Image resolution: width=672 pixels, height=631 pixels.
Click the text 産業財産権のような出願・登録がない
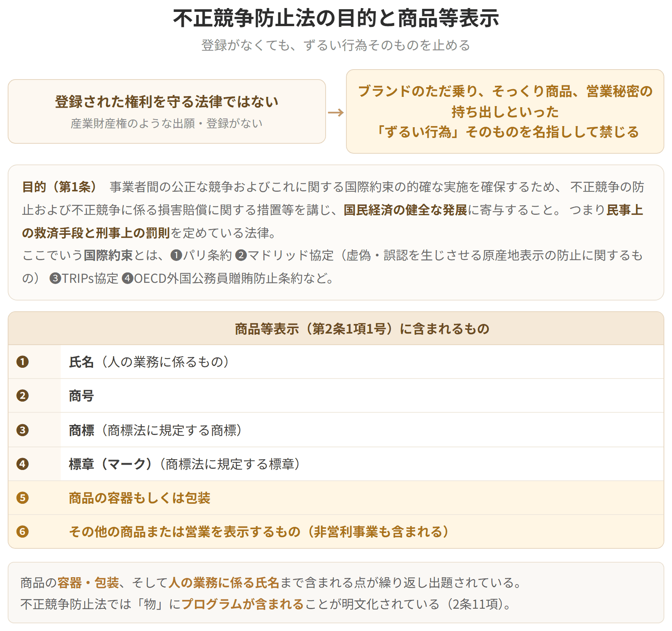click(x=167, y=123)
